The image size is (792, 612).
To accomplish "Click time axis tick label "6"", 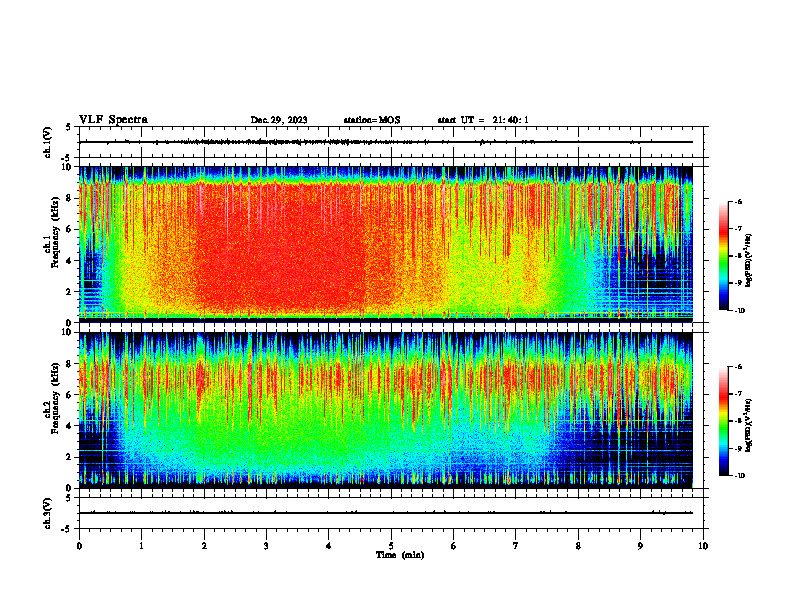I will [454, 546].
